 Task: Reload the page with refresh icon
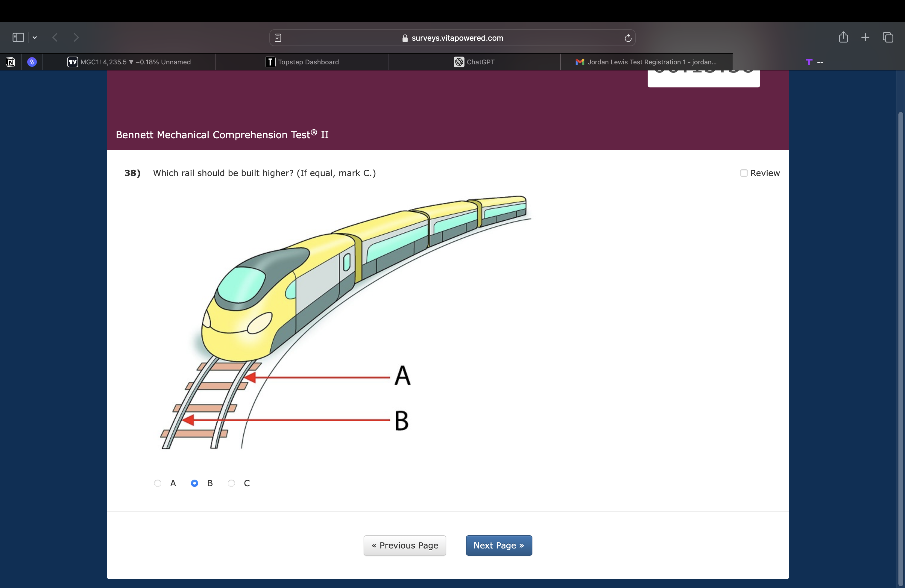tap(628, 38)
